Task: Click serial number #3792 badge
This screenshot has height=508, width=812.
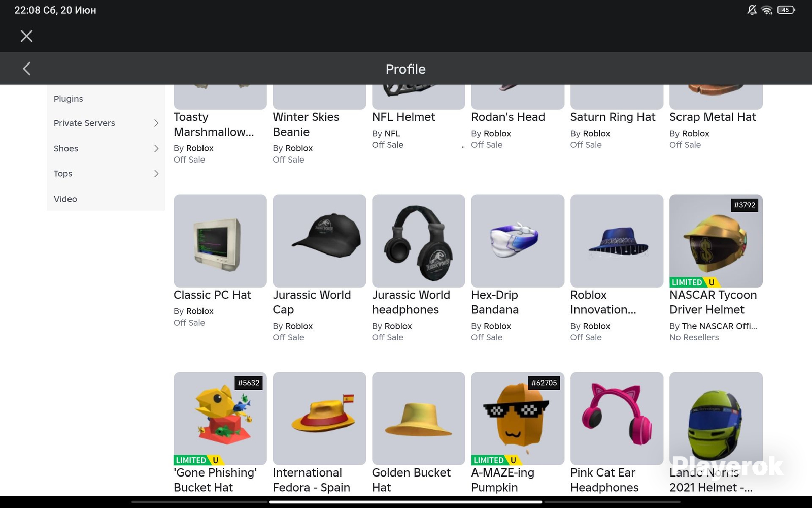Action: [745, 205]
